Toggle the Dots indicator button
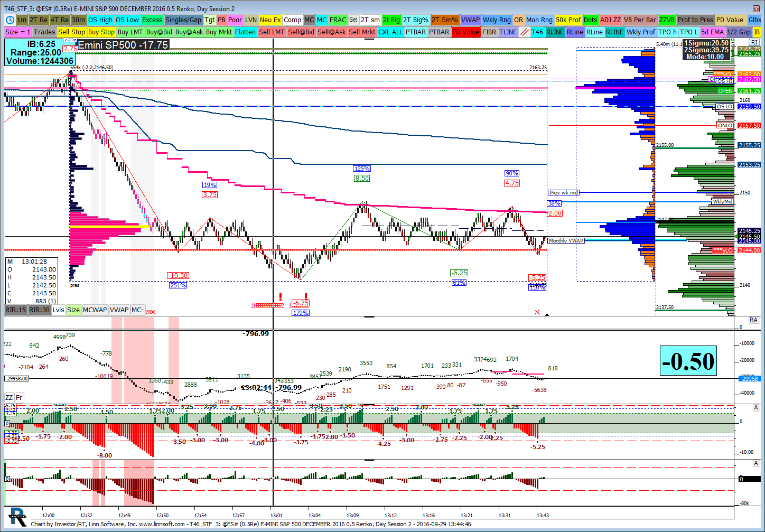Screen dimensions: 765x532 [591, 20]
